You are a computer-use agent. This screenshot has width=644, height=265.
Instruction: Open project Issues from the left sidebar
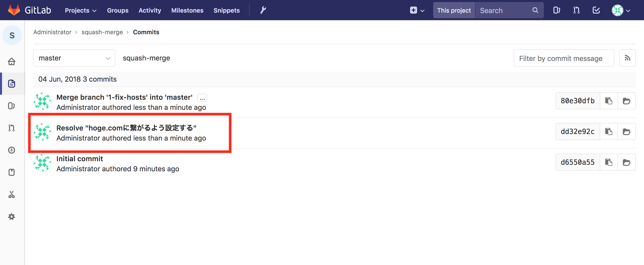pos(12,106)
